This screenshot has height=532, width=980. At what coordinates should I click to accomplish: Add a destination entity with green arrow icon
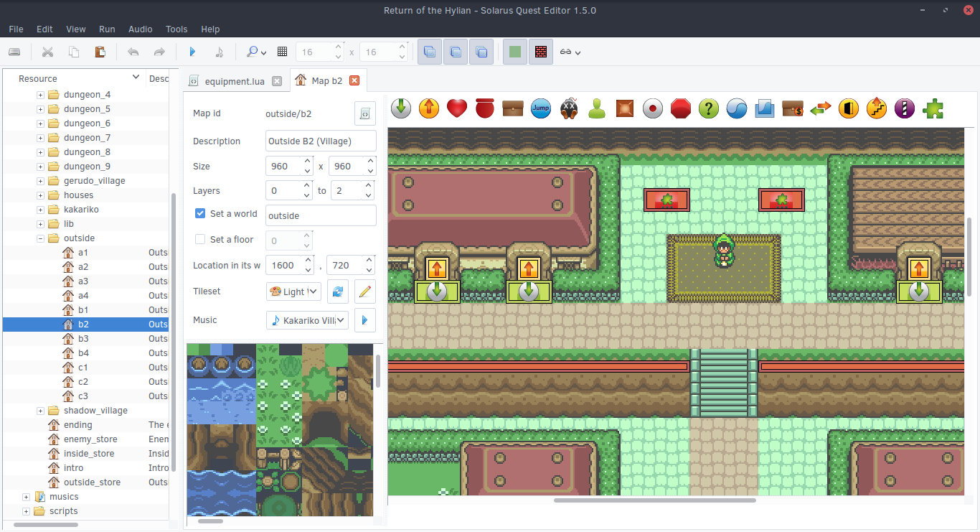[x=401, y=108]
